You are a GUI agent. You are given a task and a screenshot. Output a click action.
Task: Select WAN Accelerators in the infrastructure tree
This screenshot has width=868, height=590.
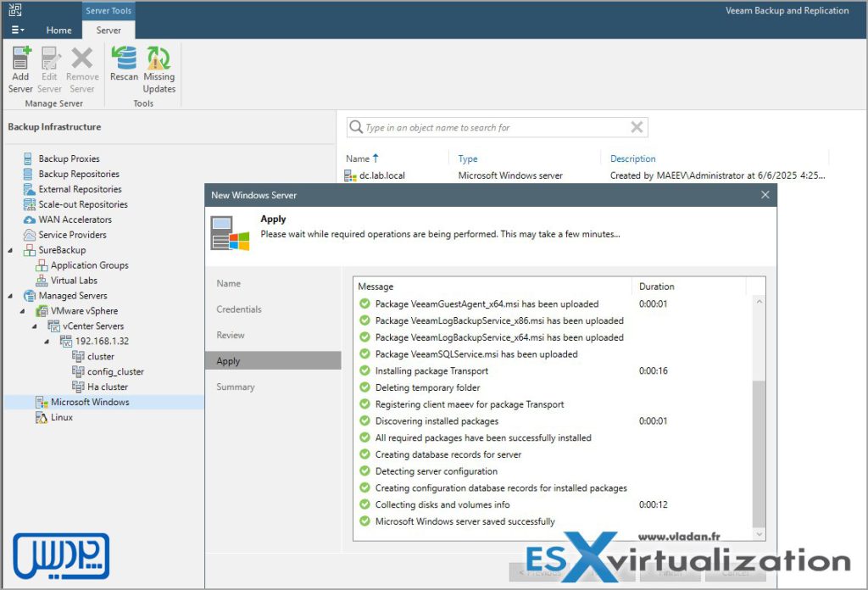point(75,220)
